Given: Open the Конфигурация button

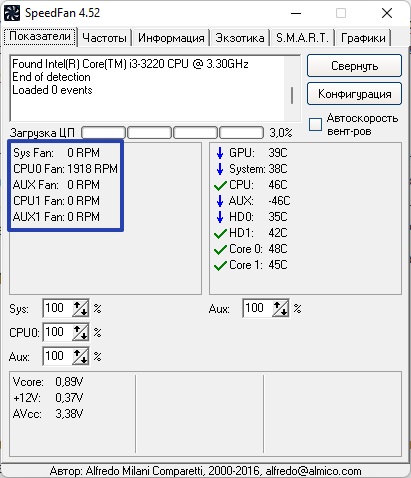Looking at the screenshot, I should pyautogui.click(x=354, y=94).
